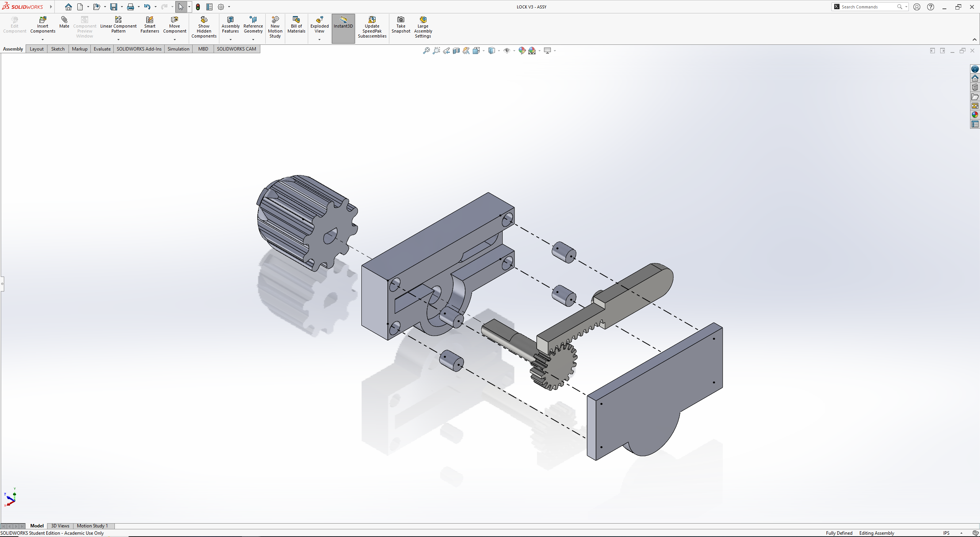Switch to the Evaluate tab

(x=102, y=49)
